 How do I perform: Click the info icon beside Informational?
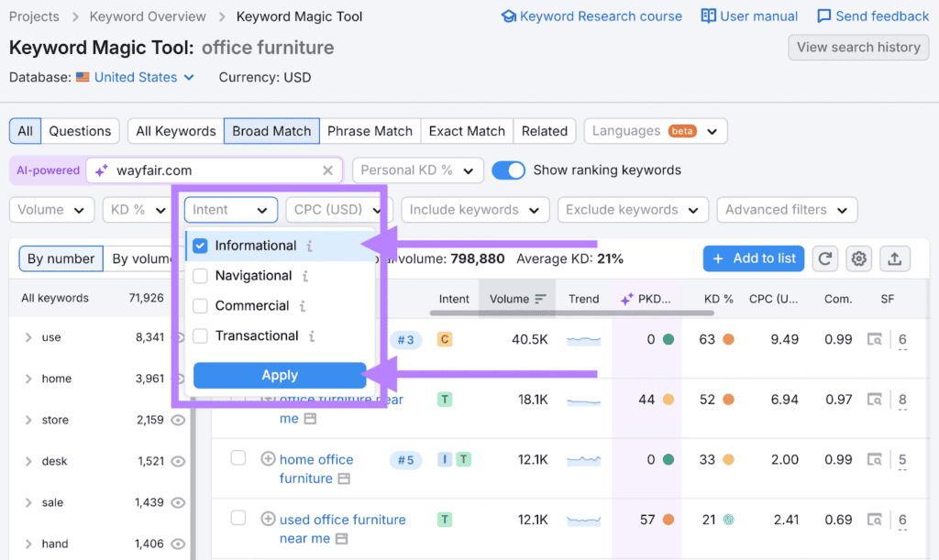(x=310, y=246)
